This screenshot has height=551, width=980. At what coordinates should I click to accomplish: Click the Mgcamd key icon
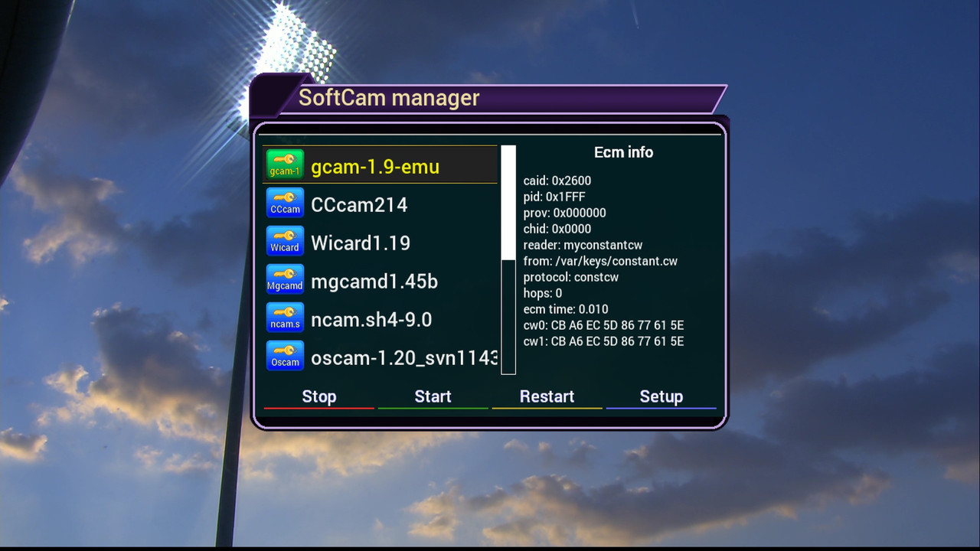click(x=285, y=279)
